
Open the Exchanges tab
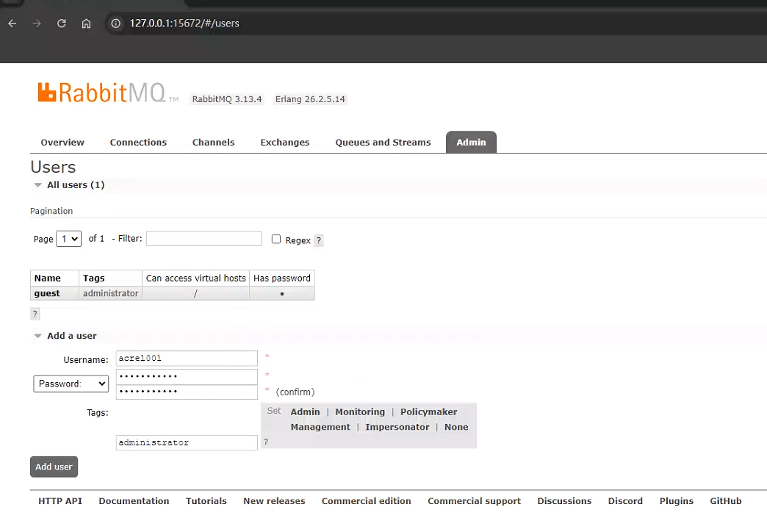point(284,143)
